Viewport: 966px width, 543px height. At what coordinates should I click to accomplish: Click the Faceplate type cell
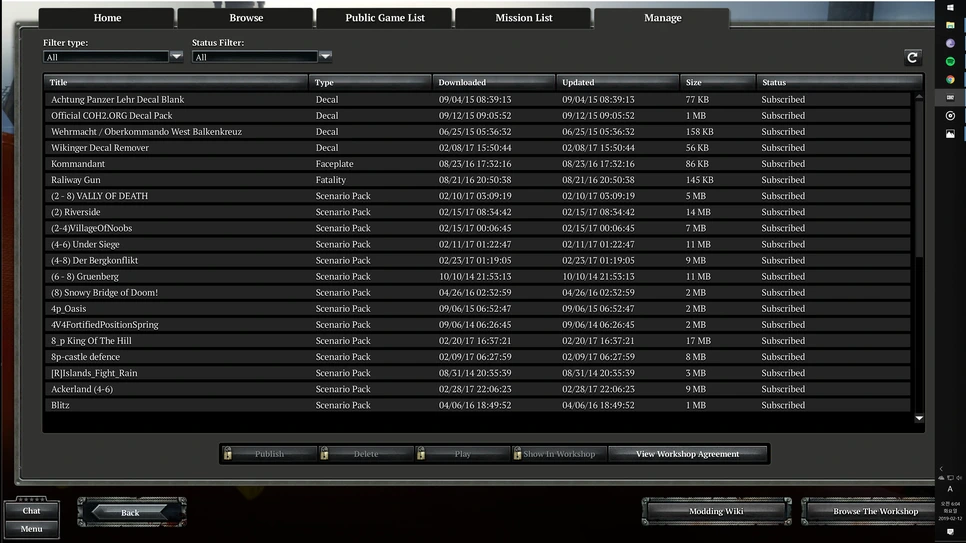335,163
